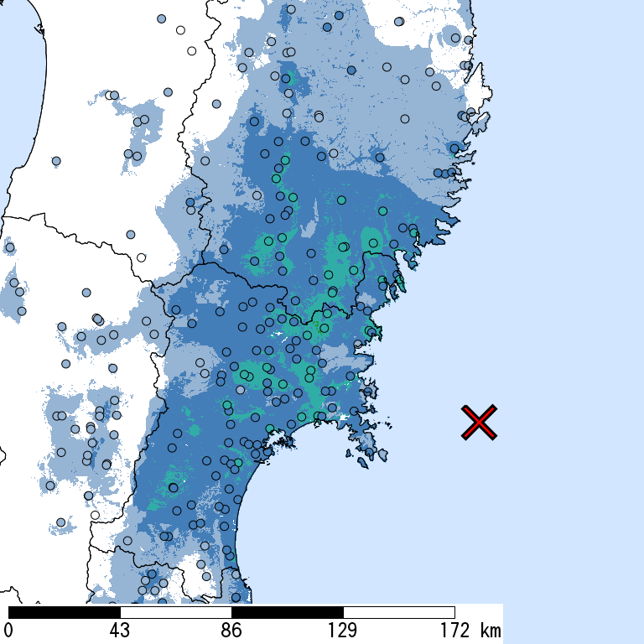
Task: Select the white scale segment between 43 and 86
Action: click(176, 612)
